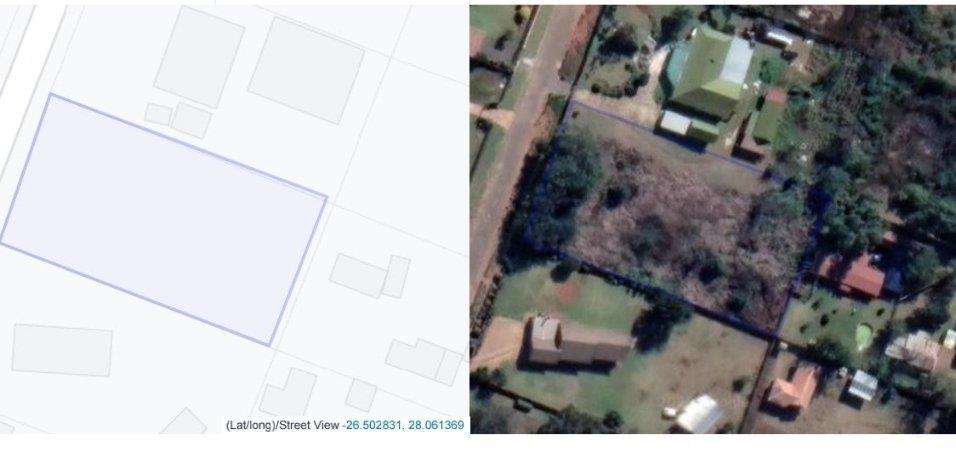956x454 pixels.
Task: Select the large building footprint at top right of map
Action: click(x=306, y=70)
